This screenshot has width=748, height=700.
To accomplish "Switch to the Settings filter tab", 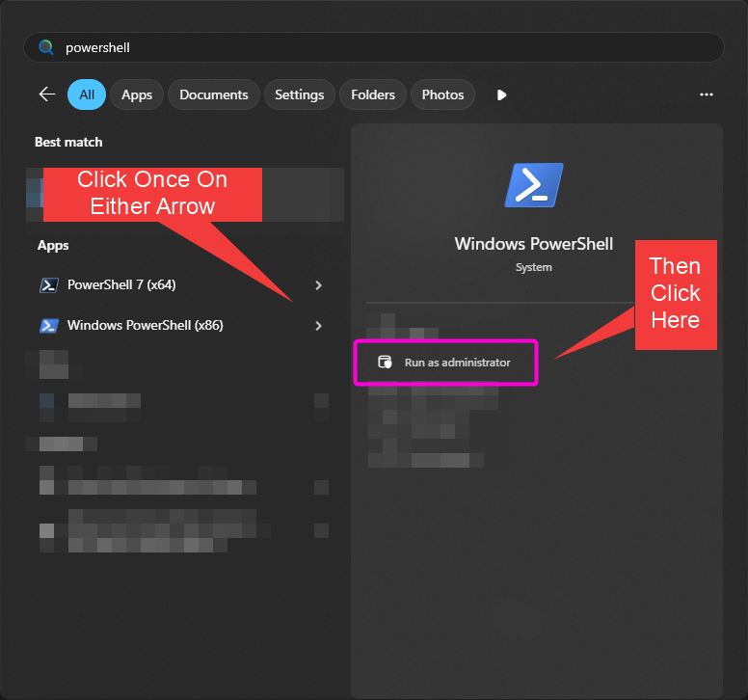I will coord(299,94).
